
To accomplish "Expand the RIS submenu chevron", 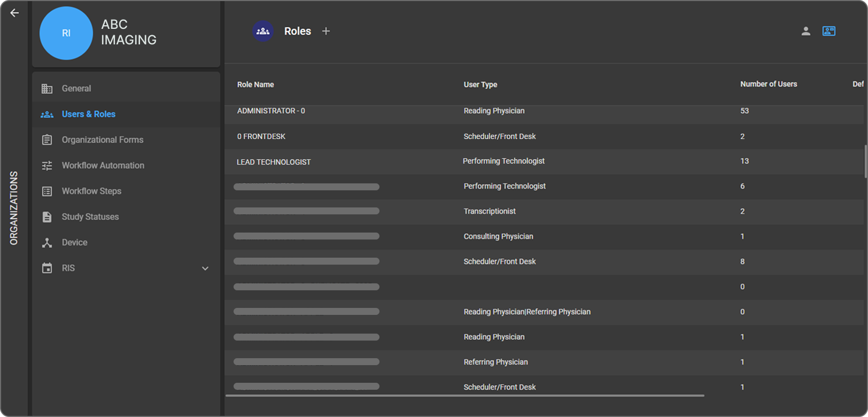I will 205,268.
